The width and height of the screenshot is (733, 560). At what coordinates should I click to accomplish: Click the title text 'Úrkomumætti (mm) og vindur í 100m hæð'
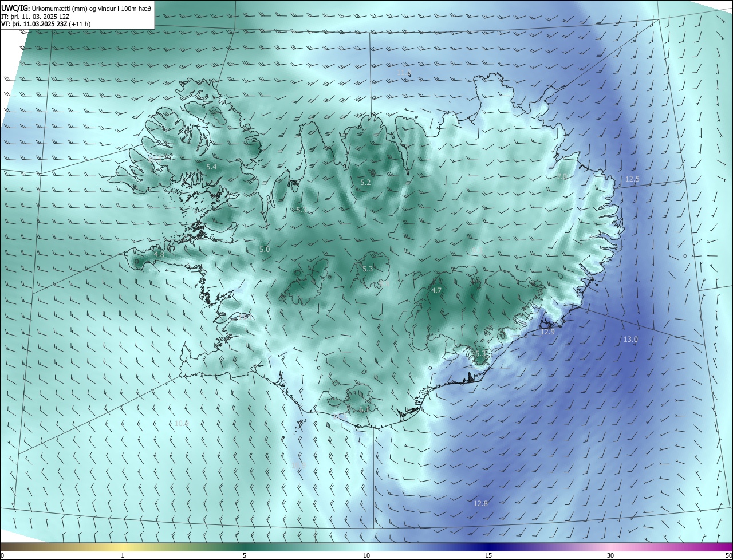92,8
